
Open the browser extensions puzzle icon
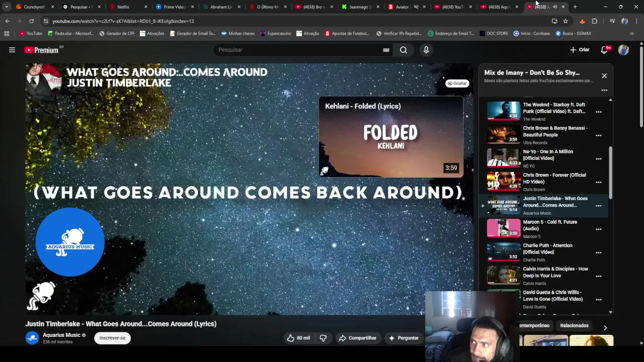[595, 21]
